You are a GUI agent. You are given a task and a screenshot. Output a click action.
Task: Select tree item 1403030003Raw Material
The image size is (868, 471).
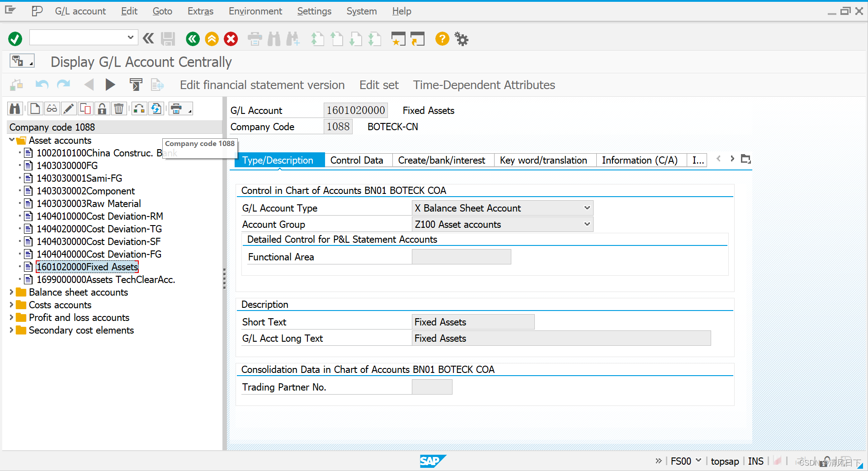[89, 203]
